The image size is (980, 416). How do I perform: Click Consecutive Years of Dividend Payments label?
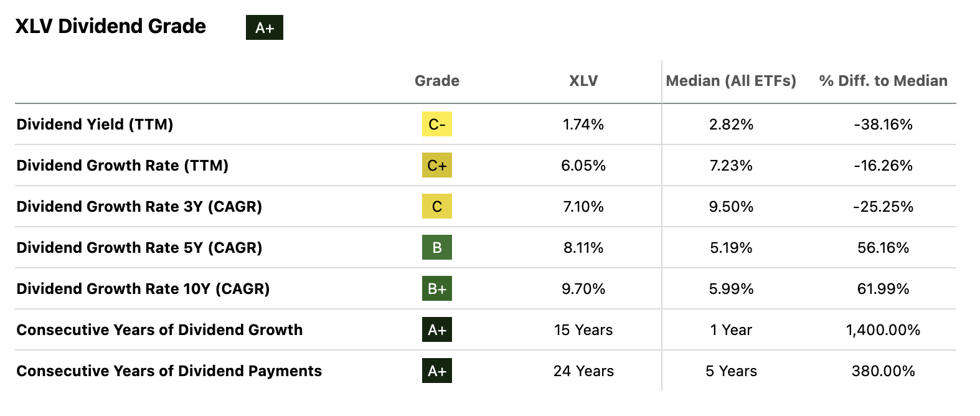(x=169, y=371)
